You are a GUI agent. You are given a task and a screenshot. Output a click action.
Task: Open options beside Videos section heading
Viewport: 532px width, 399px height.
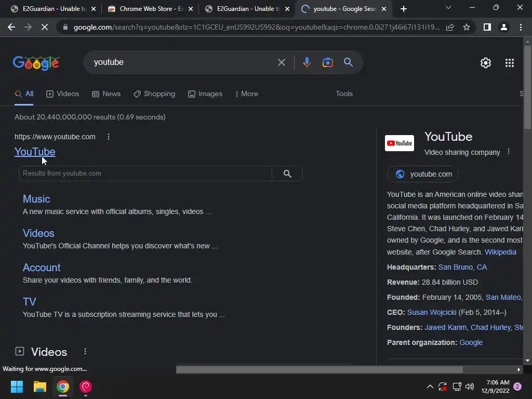tap(85, 352)
